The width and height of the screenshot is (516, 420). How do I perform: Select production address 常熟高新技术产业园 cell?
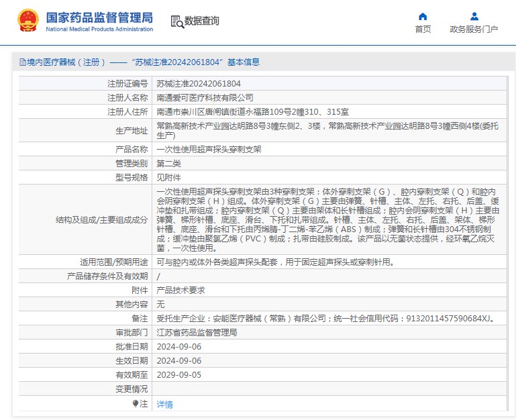(329, 131)
